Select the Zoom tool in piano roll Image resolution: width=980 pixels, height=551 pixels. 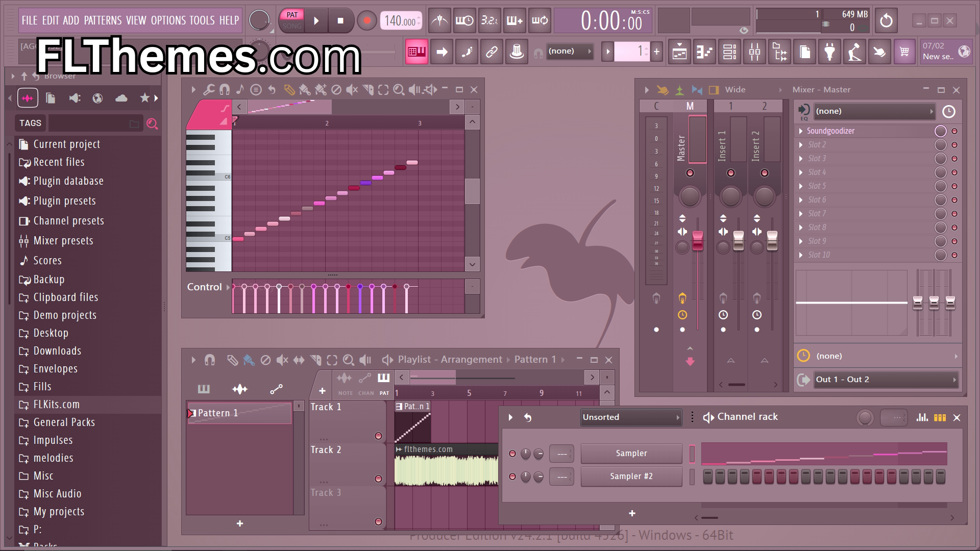coord(399,90)
